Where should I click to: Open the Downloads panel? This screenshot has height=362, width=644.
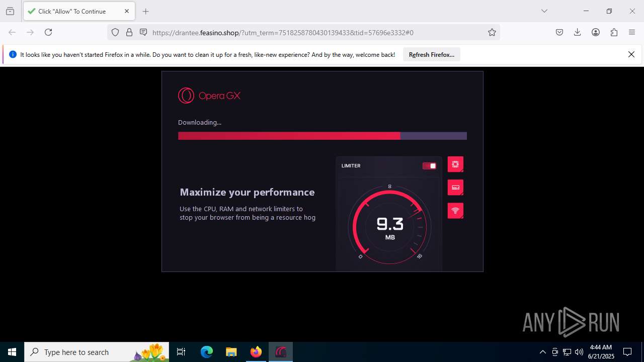pyautogui.click(x=578, y=32)
